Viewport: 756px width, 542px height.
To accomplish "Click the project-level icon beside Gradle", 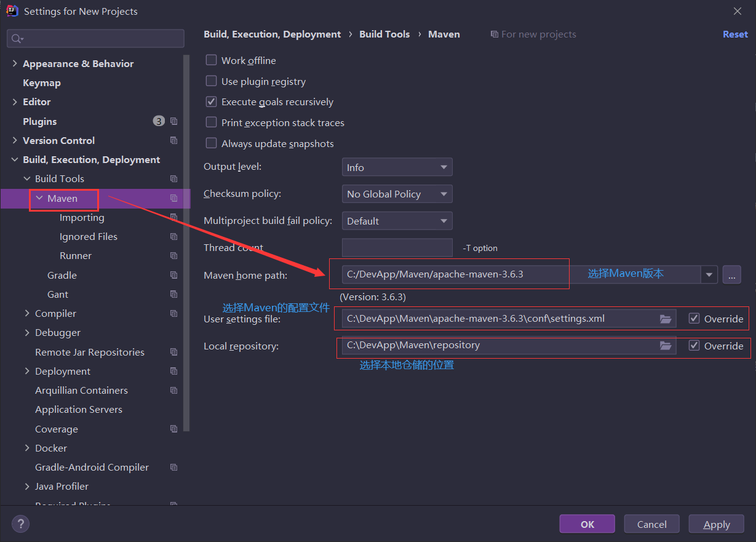I will [174, 275].
